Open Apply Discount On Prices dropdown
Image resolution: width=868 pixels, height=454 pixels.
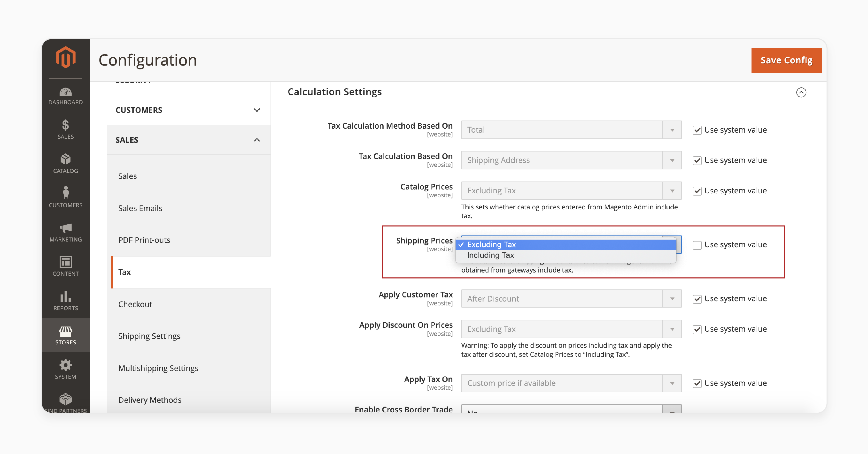[x=571, y=329]
